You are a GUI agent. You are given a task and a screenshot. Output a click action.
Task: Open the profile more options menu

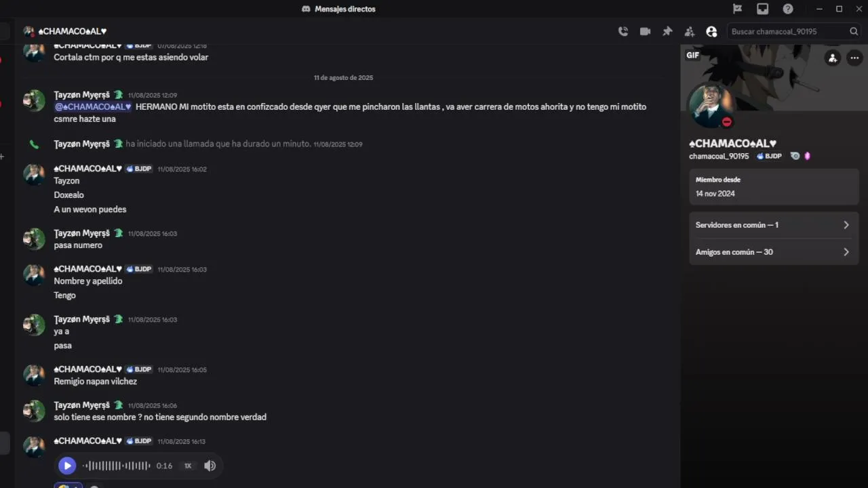(854, 58)
